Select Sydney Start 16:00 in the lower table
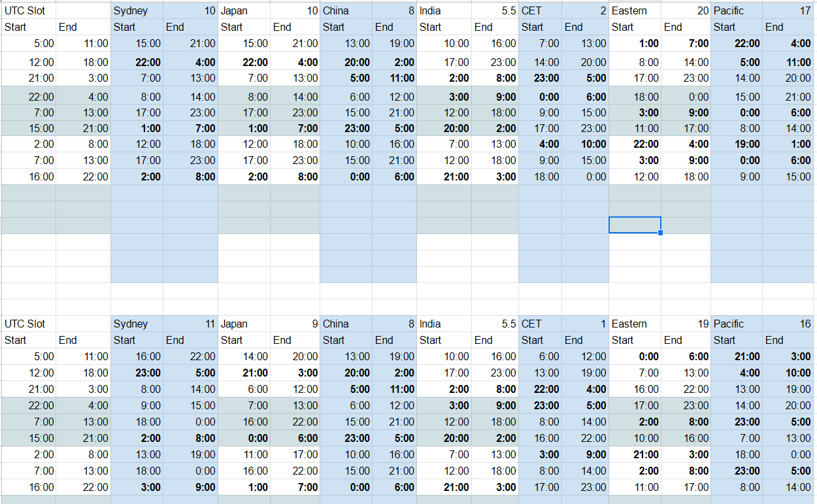The image size is (817, 504). pyautogui.click(x=137, y=356)
